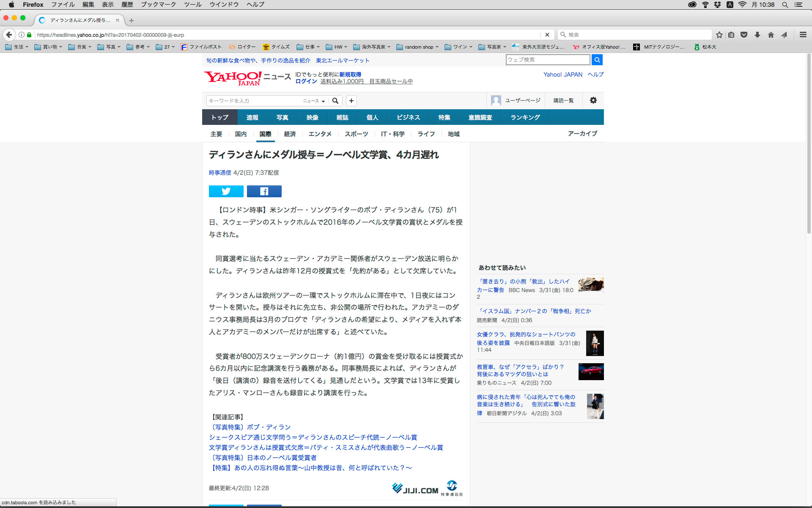Open the 時事通信 source link
This screenshot has width=812, height=508.
click(x=219, y=173)
